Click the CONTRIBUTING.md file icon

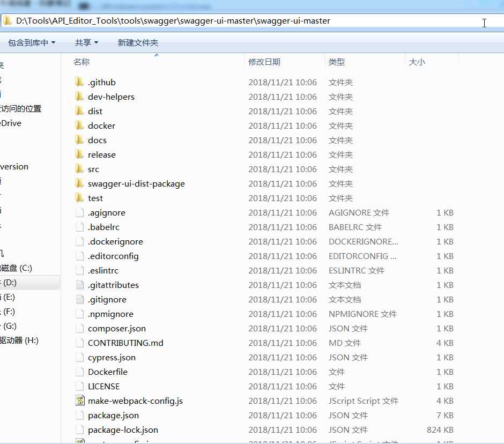tap(80, 343)
